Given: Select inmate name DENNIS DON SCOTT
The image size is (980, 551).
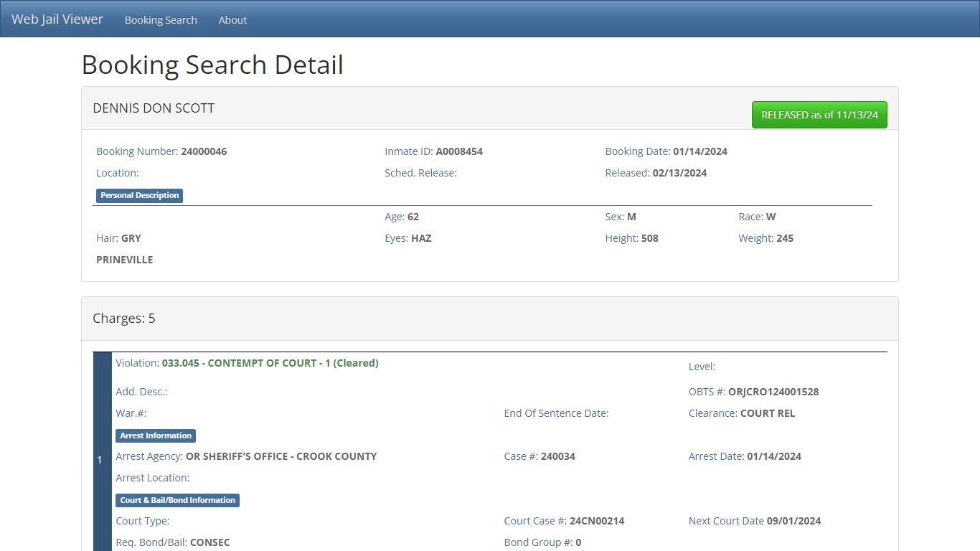Looking at the screenshot, I should 154,108.
